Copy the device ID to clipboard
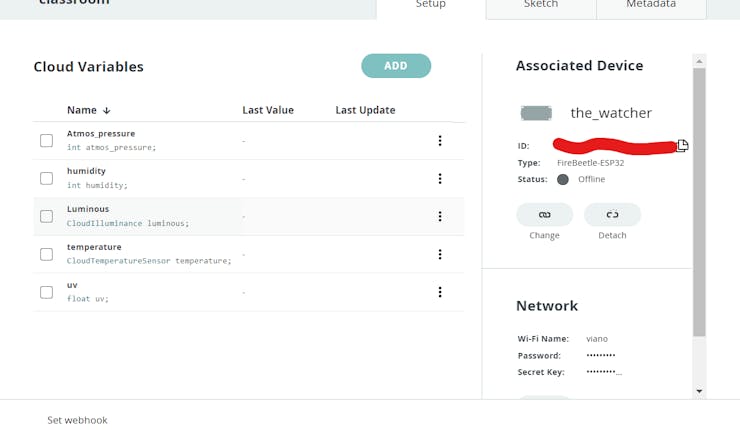Image resolution: width=740 pixels, height=430 pixels. coord(682,146)
